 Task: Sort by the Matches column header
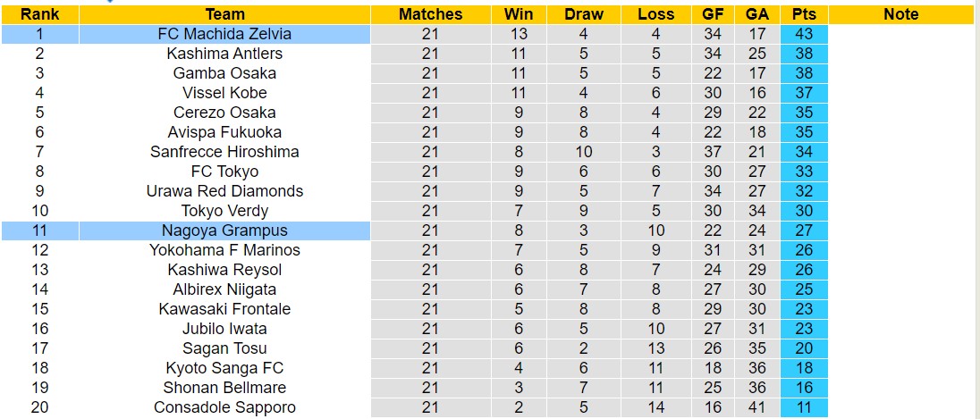coord(431,14)
